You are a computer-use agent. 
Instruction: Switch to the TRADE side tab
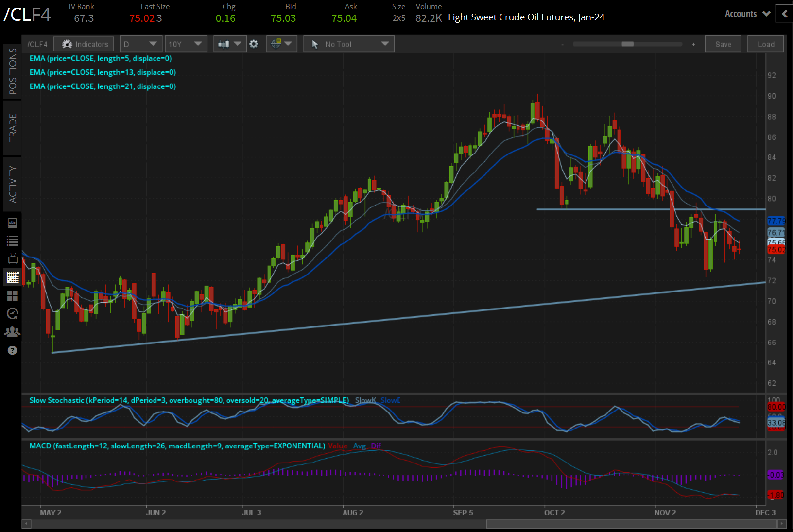pyautogui.click(x=13, y=128)
